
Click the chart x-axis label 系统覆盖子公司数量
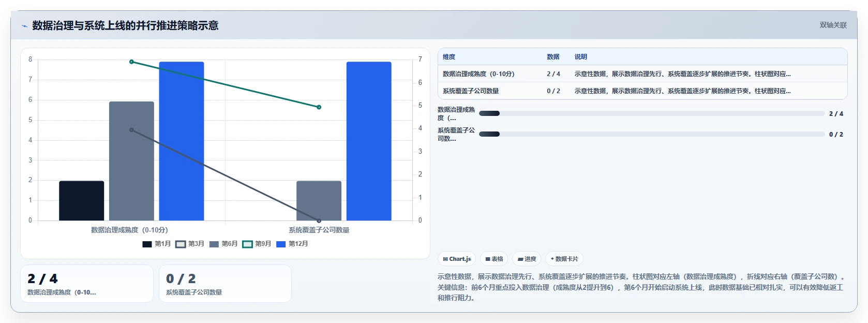coord(319,230)
